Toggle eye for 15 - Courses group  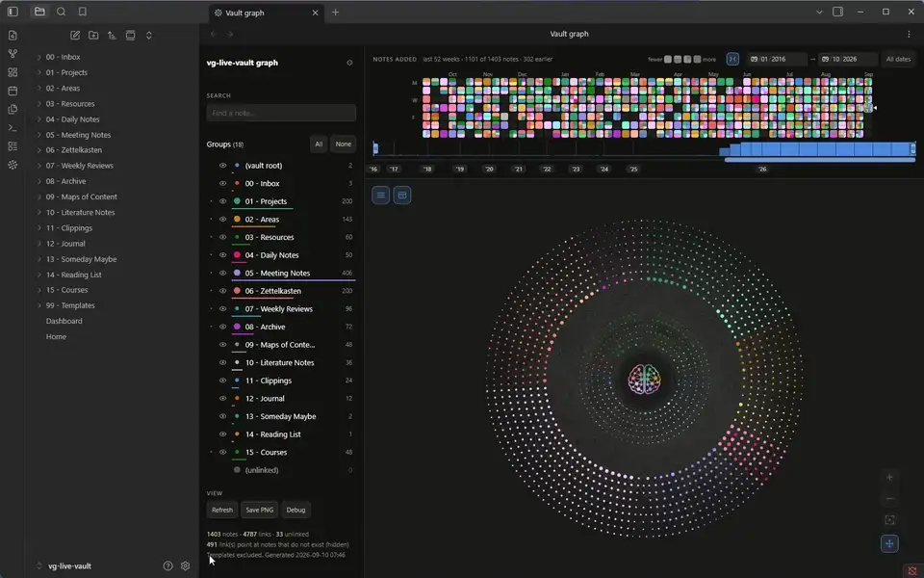(222, 453)
